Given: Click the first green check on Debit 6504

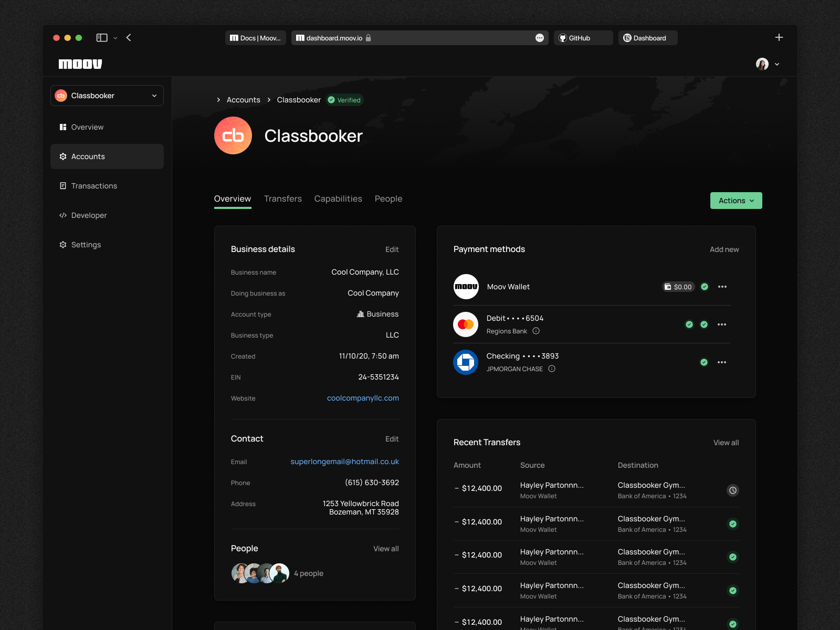Looking at the screenshot, I should pyautogui.click(x=689, y=324).
